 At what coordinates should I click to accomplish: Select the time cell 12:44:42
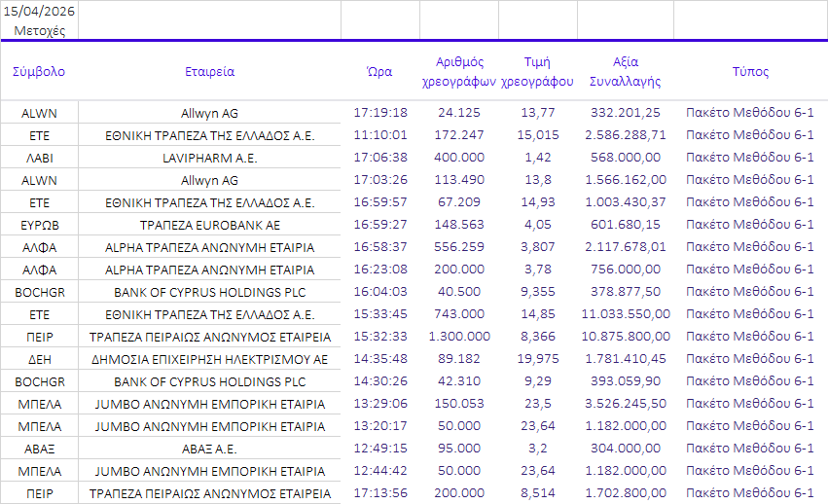tap(380, 470)
